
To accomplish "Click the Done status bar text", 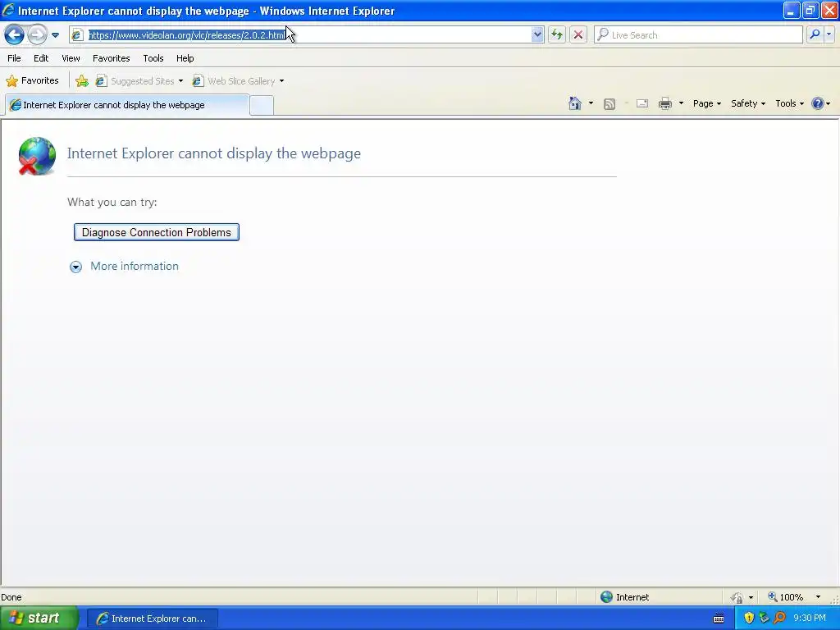I will coord(11,597).
